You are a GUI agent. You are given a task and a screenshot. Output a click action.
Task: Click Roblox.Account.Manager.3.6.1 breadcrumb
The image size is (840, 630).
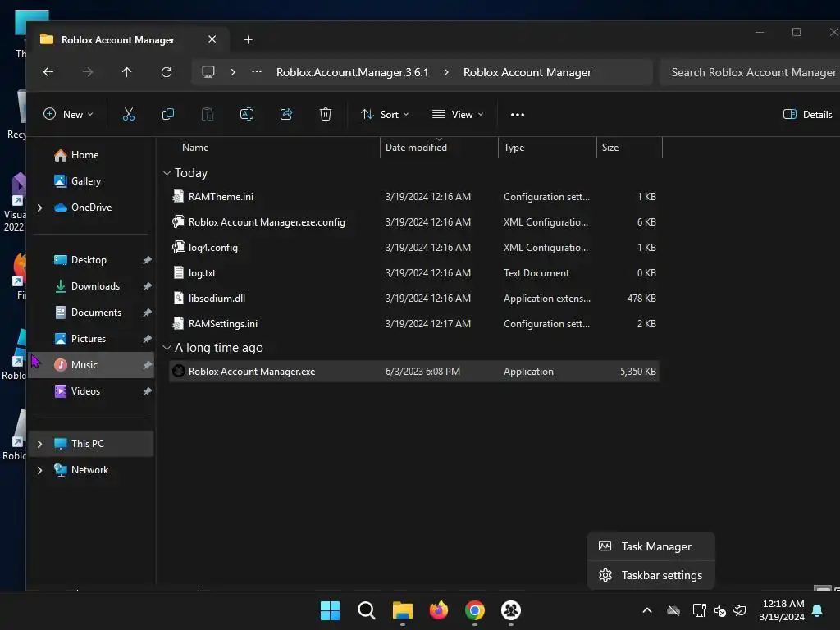point(352,72)
